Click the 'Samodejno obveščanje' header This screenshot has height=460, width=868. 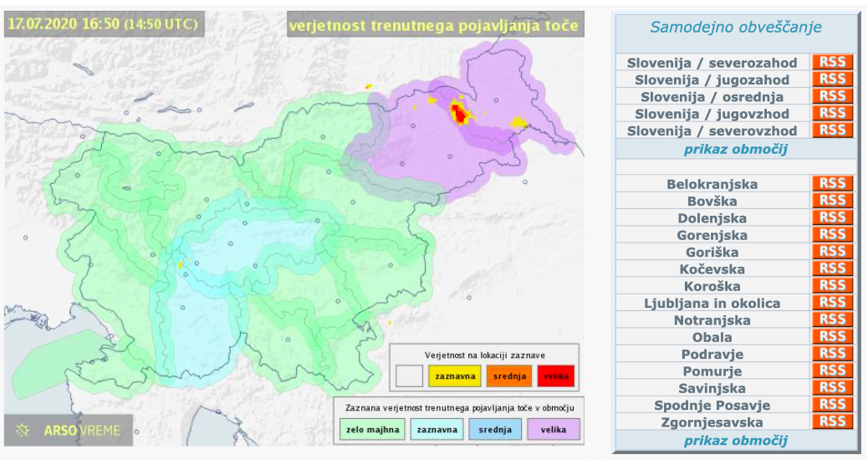coord(736,28)
